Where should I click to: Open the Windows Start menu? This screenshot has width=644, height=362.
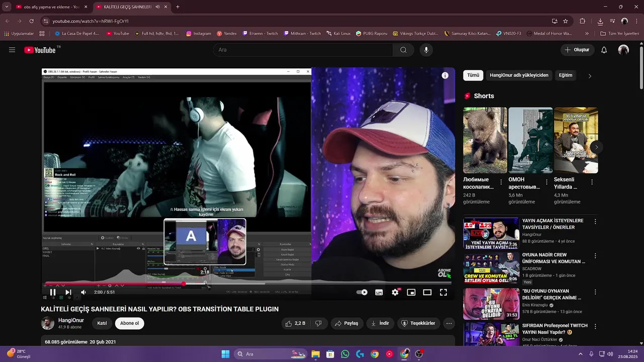(225, 354)
